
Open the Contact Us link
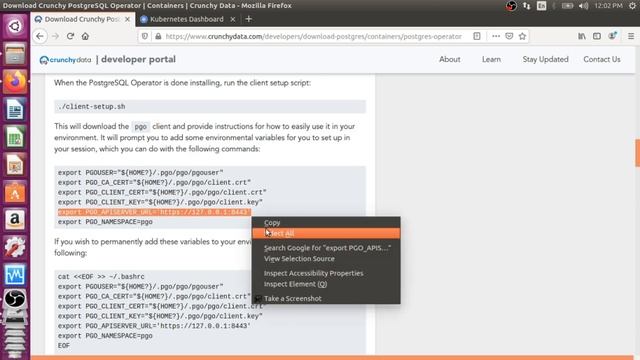tap(602, 59)
